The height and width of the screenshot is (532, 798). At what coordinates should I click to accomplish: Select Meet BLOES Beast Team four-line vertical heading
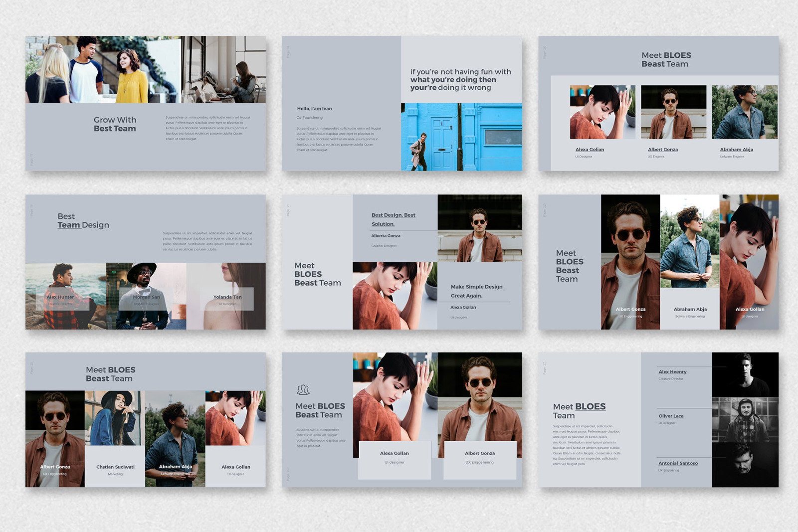(x=570, y=266)
